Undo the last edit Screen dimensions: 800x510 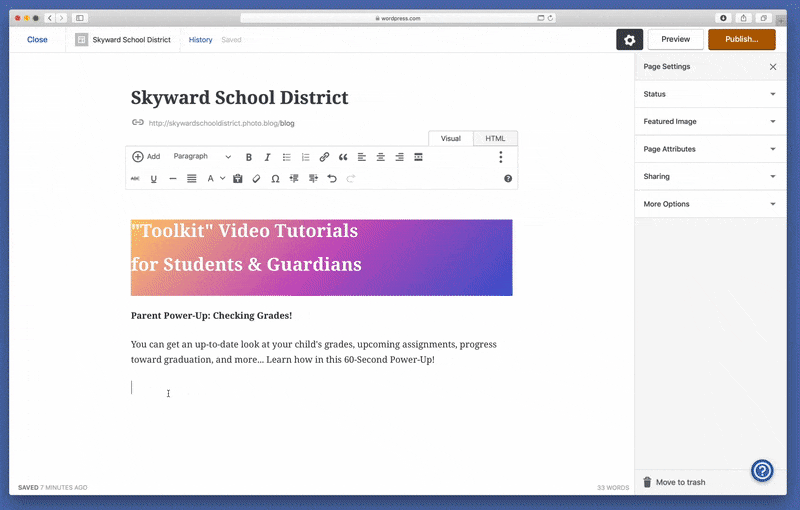click(x=332, y=178)
